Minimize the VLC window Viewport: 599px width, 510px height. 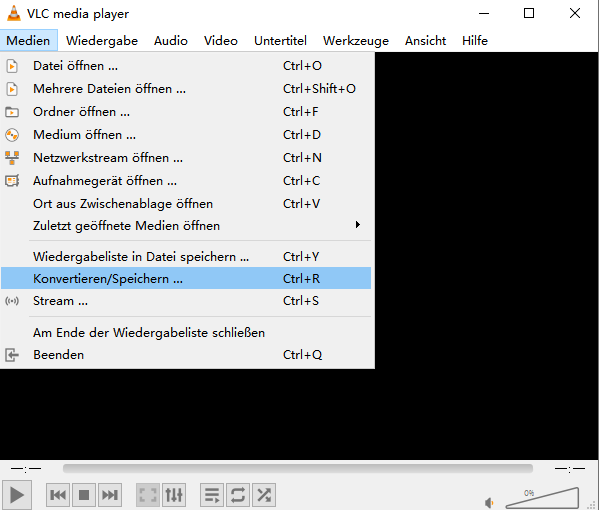click(x=484, y=13)
